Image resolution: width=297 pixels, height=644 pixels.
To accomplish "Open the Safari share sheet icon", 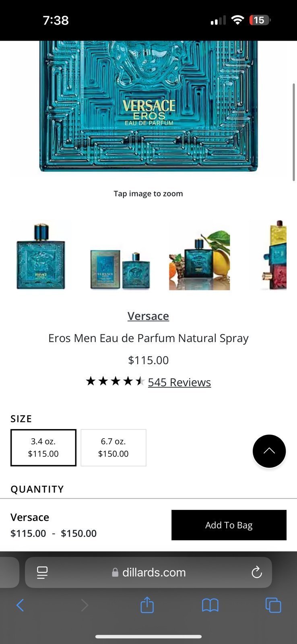I will coord(147,605).
